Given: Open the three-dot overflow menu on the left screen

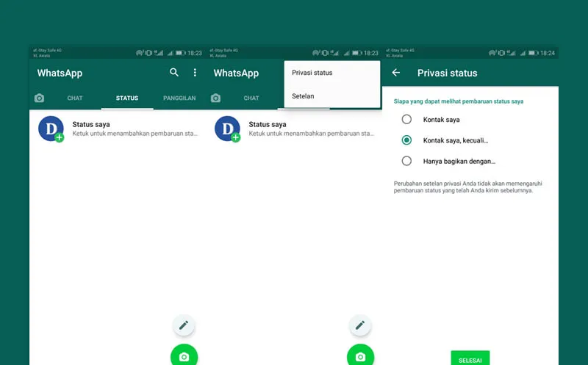Looking at the screenshot, I should click(x=195, y=73).
